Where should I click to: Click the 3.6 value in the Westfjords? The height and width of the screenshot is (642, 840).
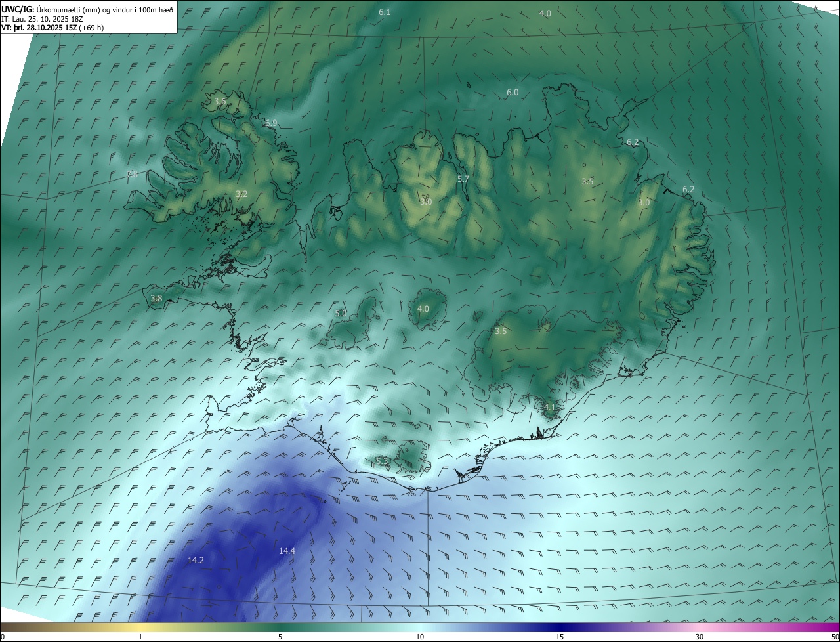[x=220, y=102]
